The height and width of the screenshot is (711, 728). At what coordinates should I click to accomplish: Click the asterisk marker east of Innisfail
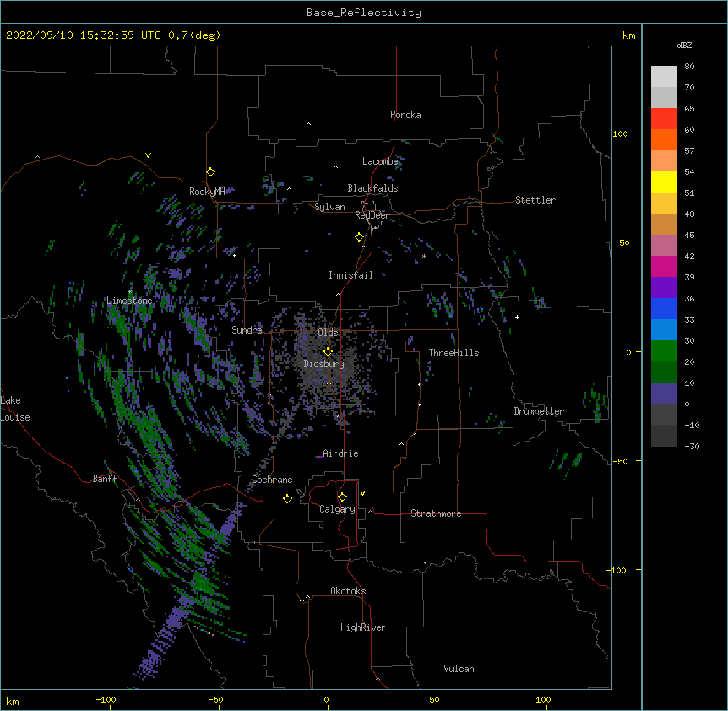(x=424, y=256)
